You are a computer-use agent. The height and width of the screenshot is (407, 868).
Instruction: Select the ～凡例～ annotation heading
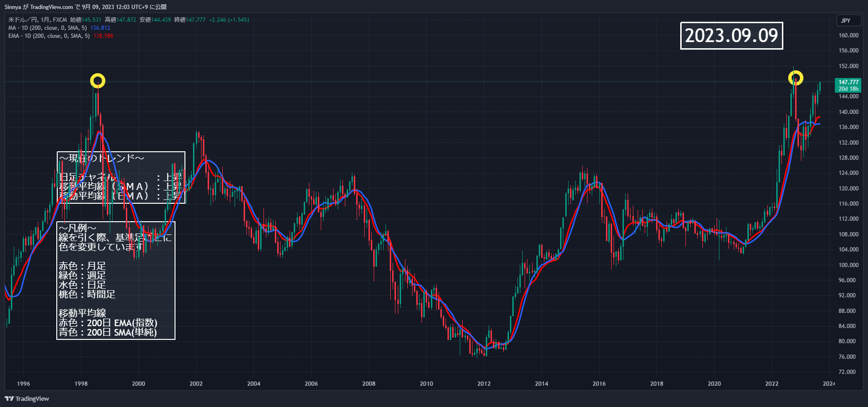[78, 228]
